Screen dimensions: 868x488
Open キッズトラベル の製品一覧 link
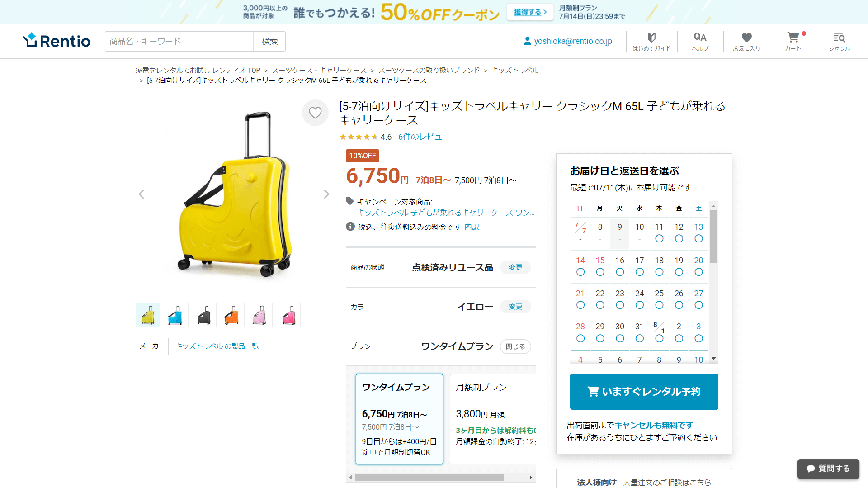click(217, 346)
